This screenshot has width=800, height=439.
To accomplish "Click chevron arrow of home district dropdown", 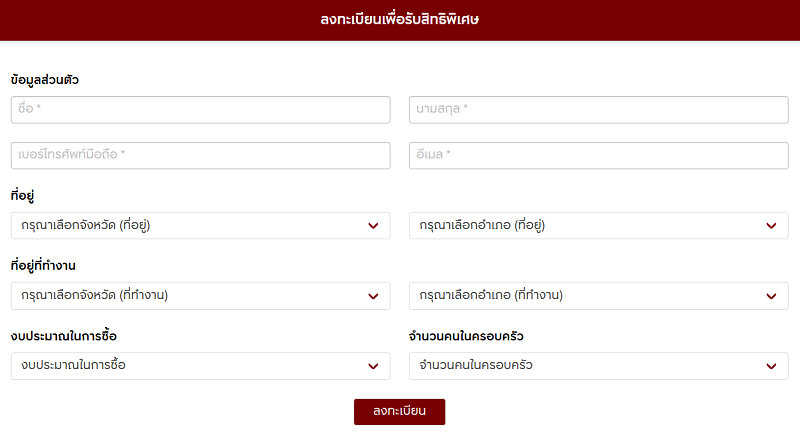I will (x=771, y=226).
